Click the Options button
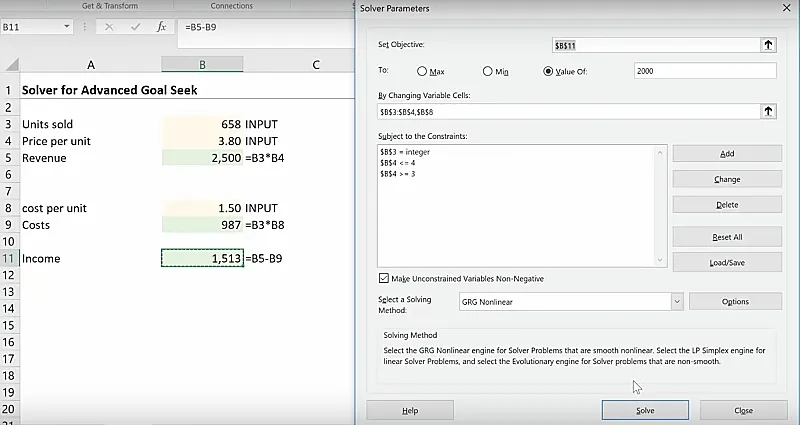The image size is (800, 425). (x=734, y=301)
